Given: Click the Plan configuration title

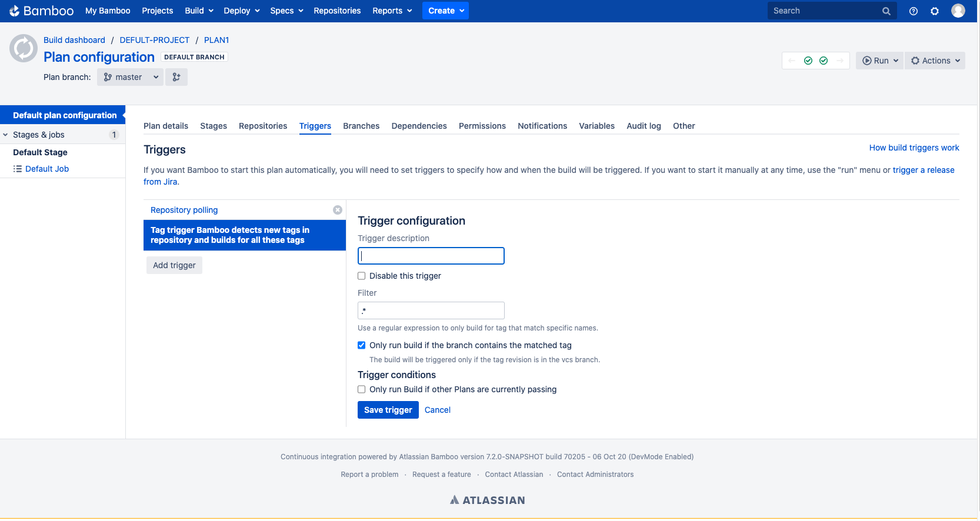Looking at the screenshot, I should (x=99, y=57).
